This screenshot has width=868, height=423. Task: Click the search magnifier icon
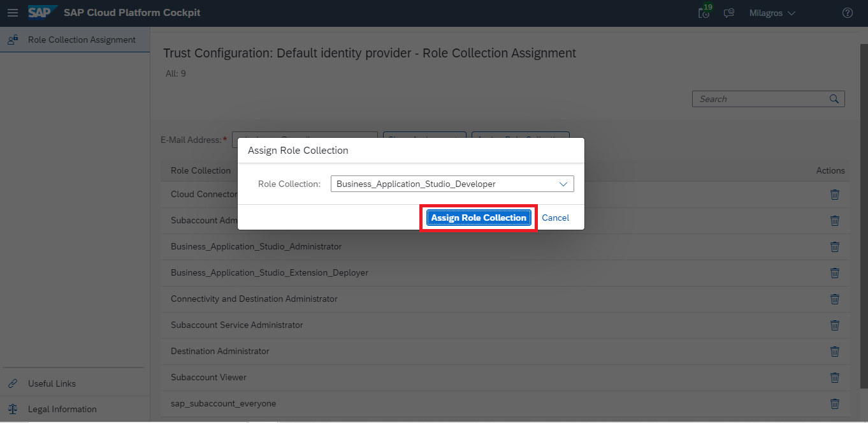coord(834,99)
